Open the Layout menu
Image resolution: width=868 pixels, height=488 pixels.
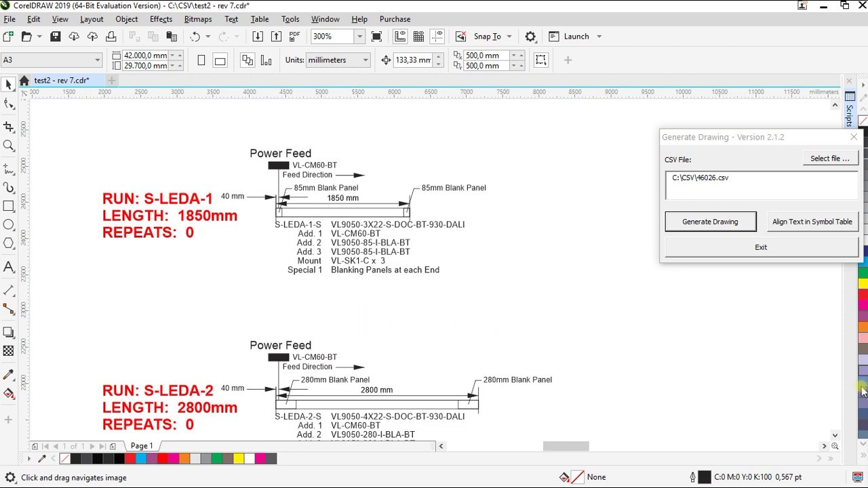(92, 19)
